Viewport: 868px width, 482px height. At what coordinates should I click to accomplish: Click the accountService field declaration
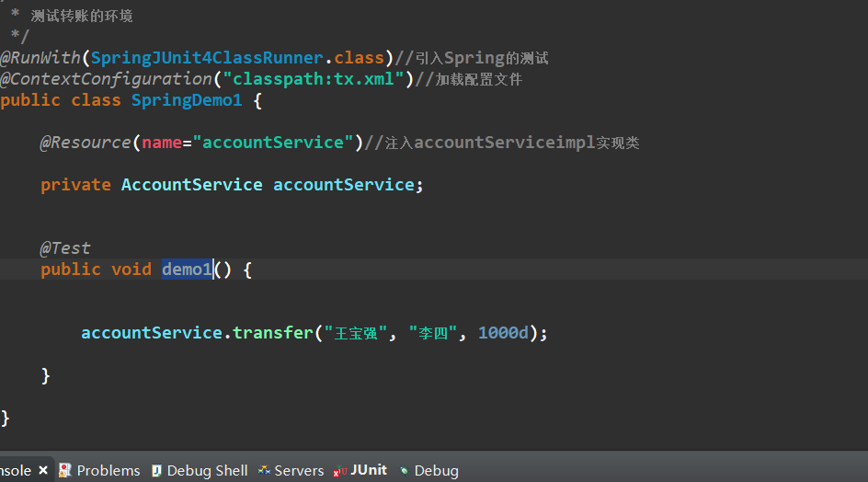point(344,185)
